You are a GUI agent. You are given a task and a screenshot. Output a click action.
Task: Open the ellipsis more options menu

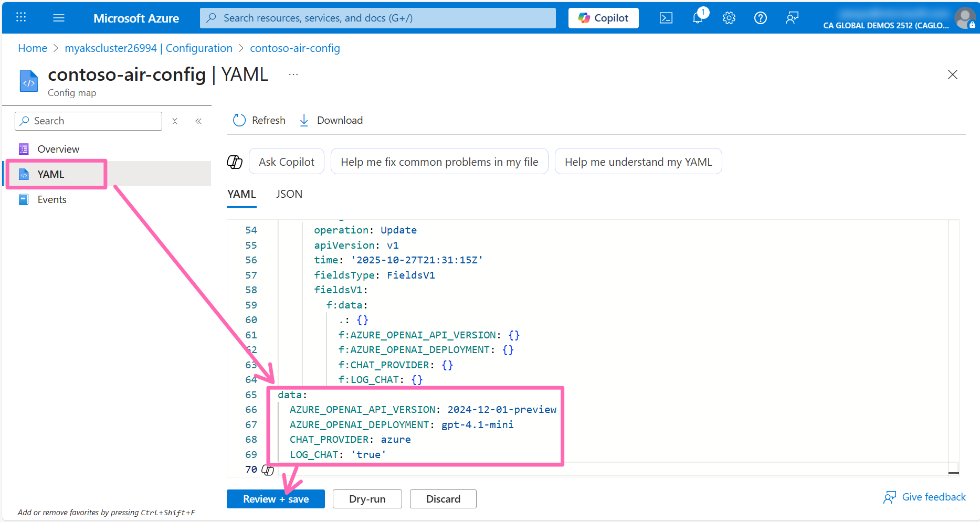pyautogui.click(x=293, y=74)
